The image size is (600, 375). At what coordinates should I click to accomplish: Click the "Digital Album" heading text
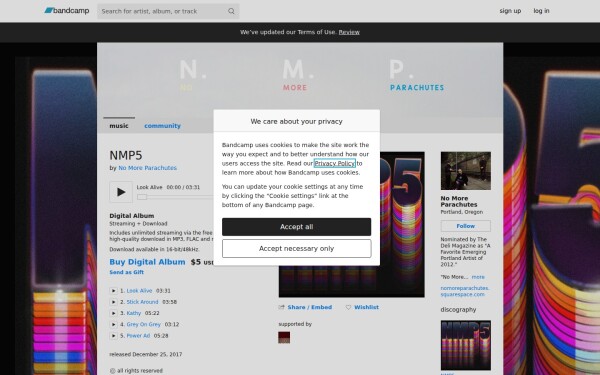point(132,216)
